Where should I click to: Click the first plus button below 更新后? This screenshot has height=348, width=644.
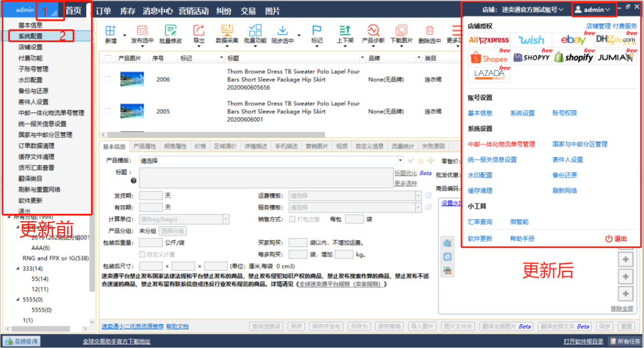pos(626,259)
